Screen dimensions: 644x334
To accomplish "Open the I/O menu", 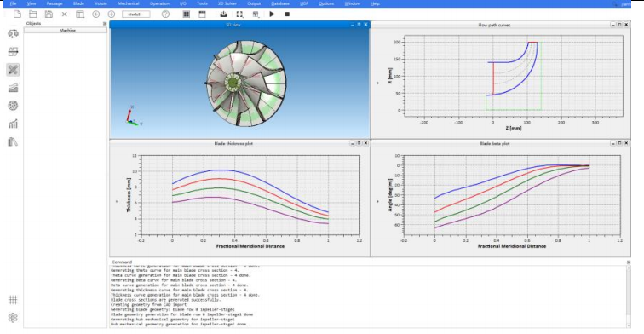I will [183, 3].
